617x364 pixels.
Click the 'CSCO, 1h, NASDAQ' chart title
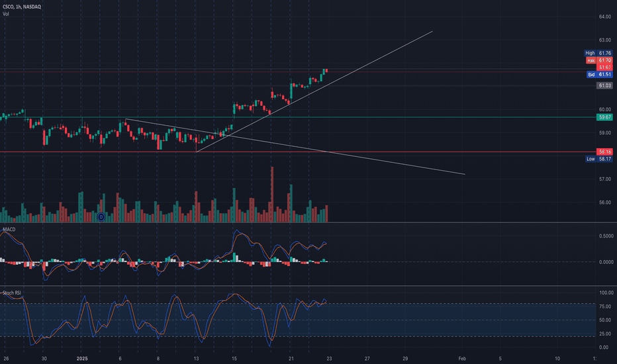click(22, 7)
